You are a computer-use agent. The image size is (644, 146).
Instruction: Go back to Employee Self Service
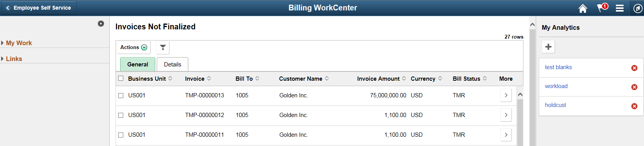pyautogui.click(x=39, y=8)
